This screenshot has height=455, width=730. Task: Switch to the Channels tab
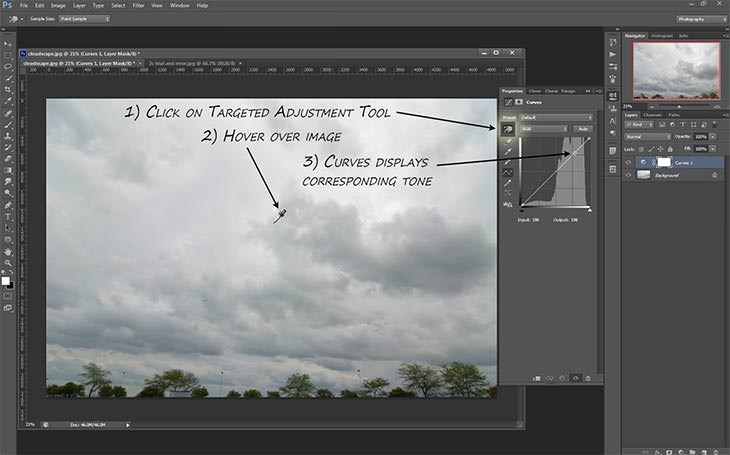(652, 115)
